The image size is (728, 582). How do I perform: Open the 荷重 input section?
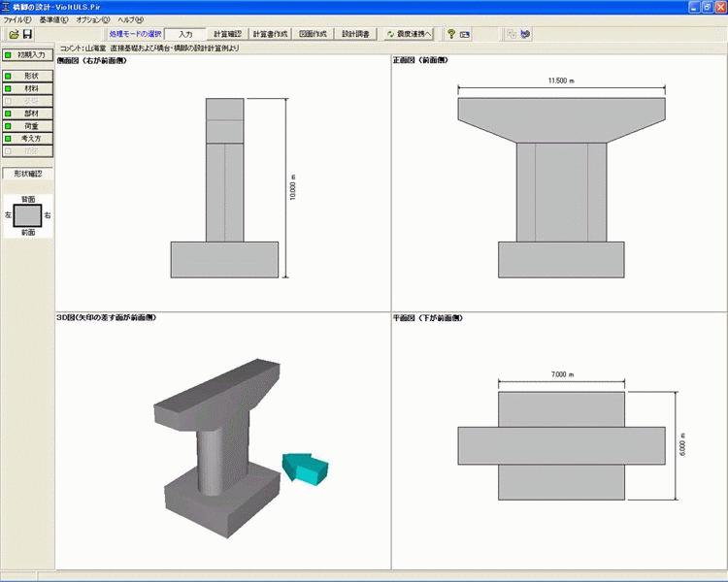27,125
